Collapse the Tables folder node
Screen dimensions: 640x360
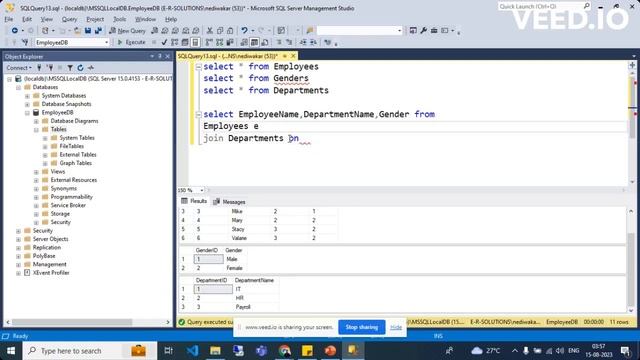[x=36, y=129]
